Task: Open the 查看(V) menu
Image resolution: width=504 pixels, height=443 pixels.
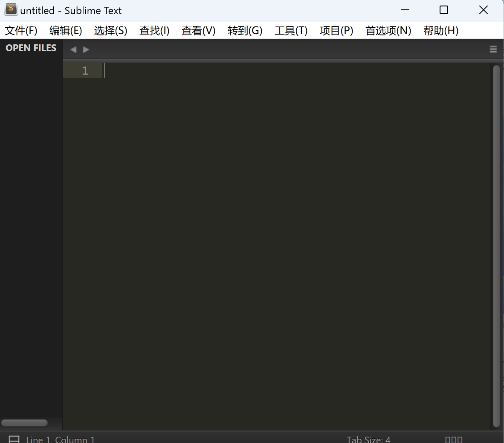Action: coord(198,31)
